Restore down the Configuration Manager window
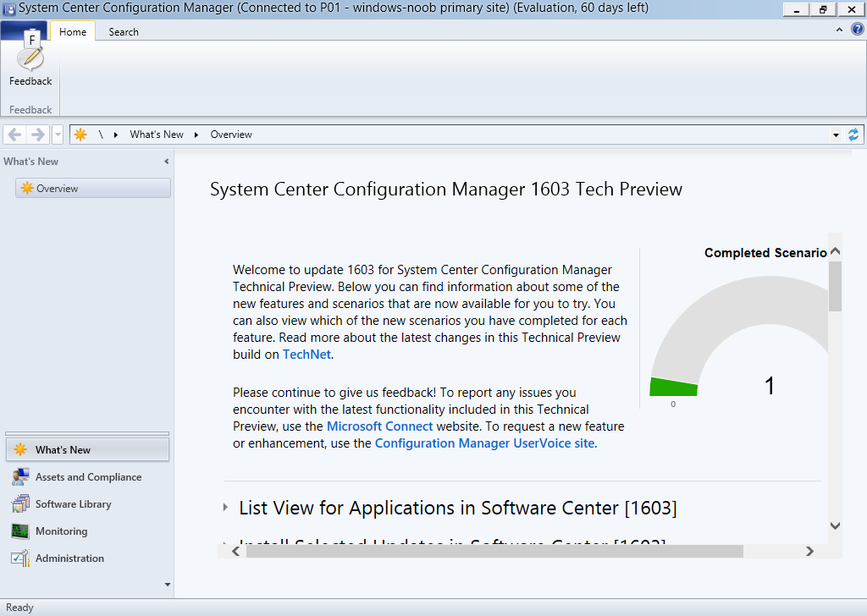 coord(823,9)
